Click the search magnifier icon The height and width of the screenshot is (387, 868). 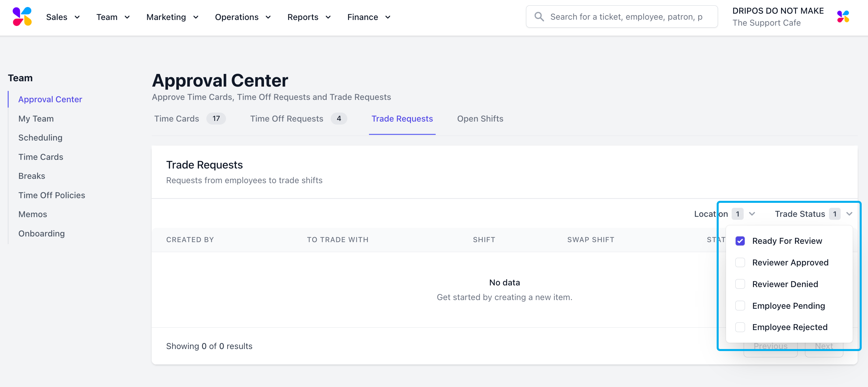(x=539, y=17)
